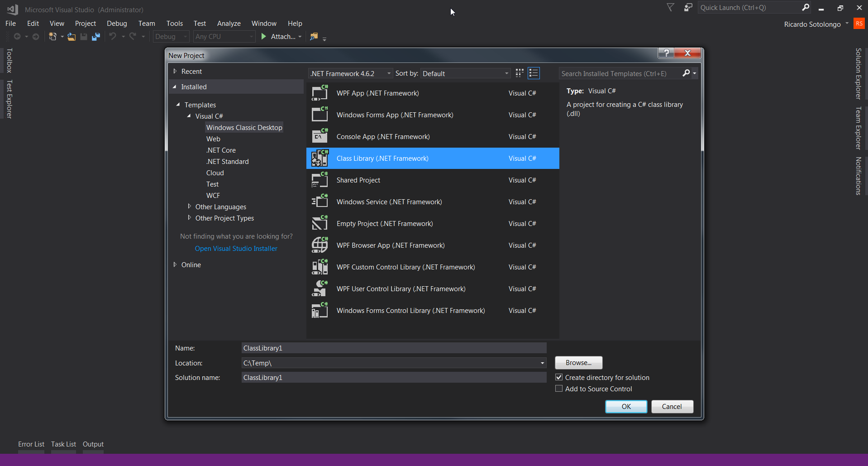Open the Solution Explorer side tab
The height and width of the screenshot is (466, 868).
[x=858, y=73]
